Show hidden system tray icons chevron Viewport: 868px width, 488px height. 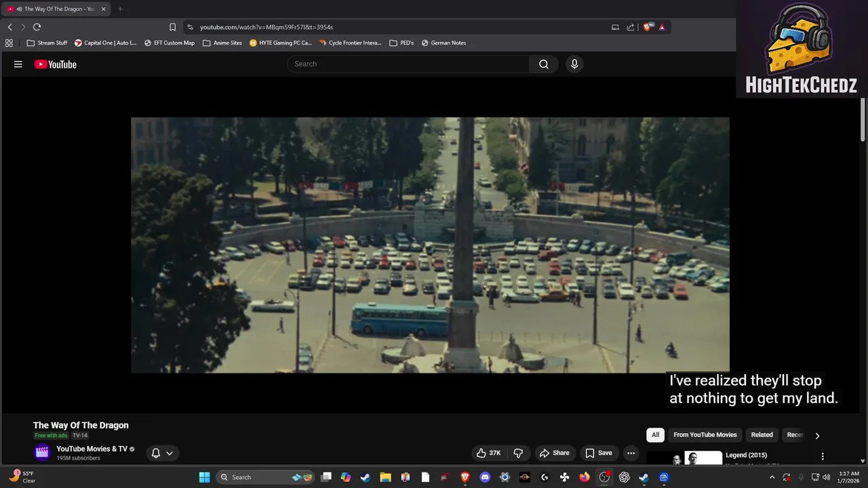772,477
